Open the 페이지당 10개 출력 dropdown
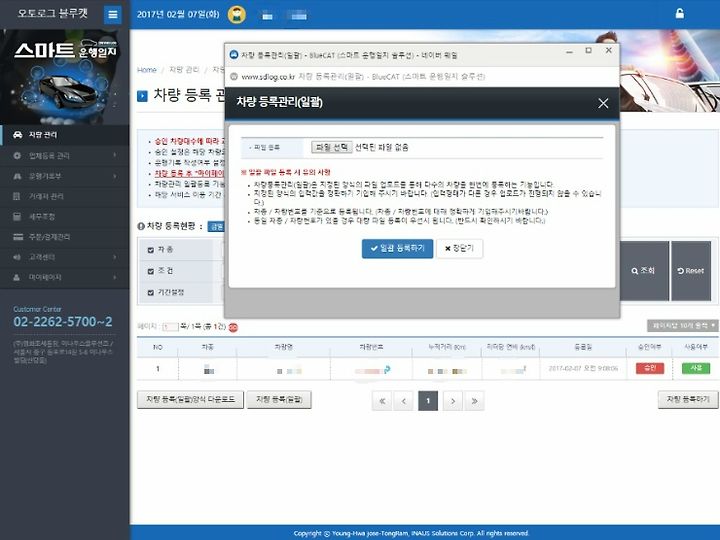 683,326
